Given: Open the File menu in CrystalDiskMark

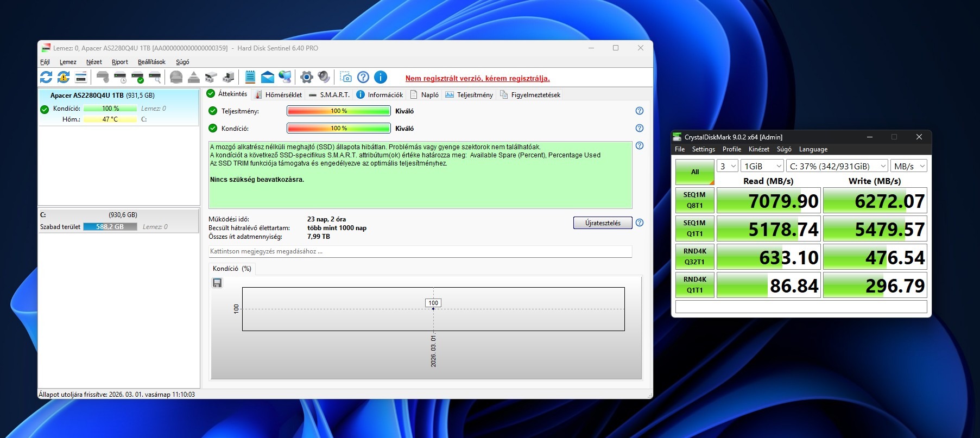Looking at the screenshot, I should [680, 149].
